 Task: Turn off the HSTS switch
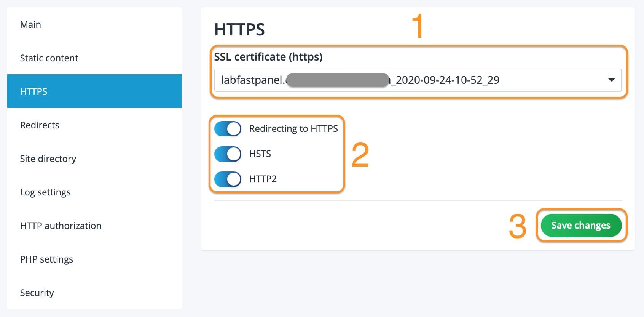228,154
